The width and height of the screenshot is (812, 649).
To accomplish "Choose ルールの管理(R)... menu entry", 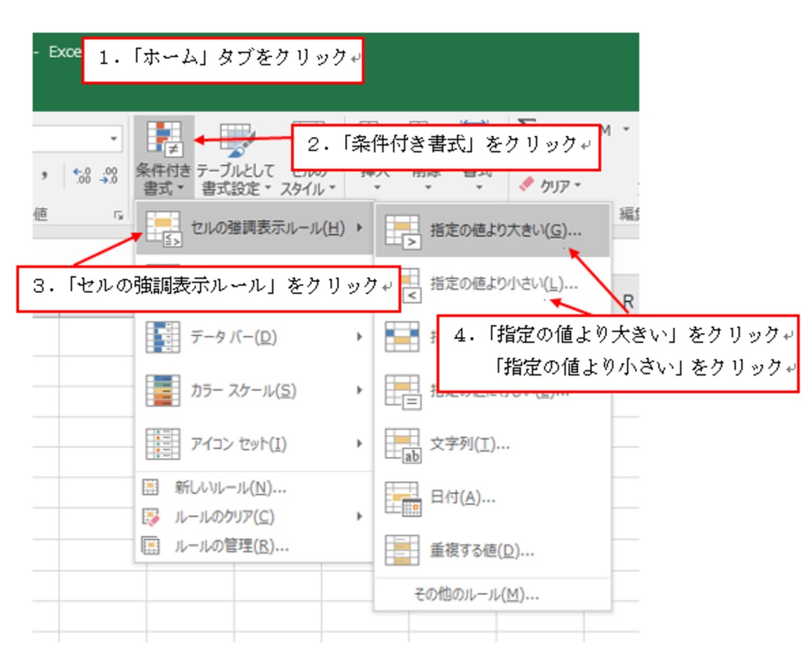I will pyautogui.click(x=255, y=545).
